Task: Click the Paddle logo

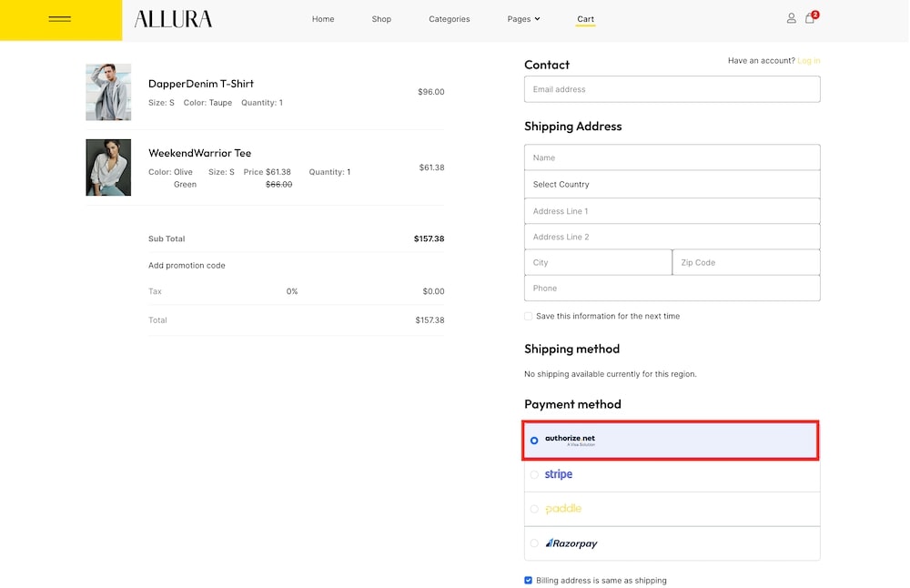Action: pos(563,509)
